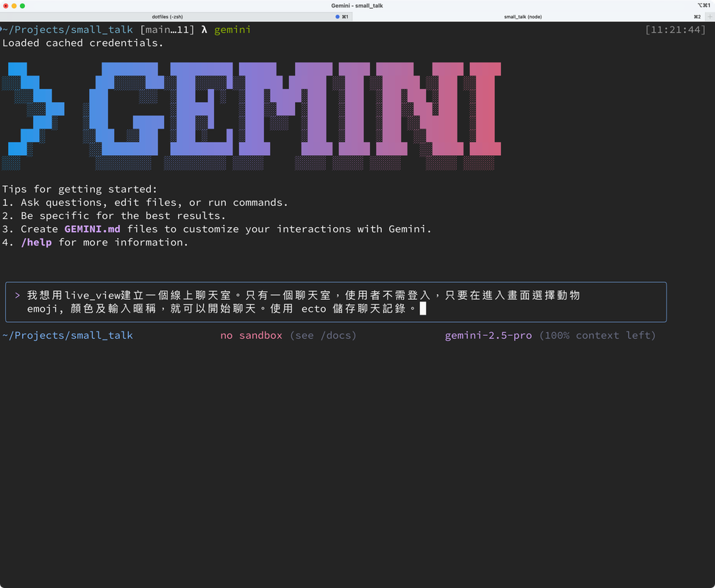This screenshot has width=715, height=588.
Task: Click the 'gemini-2.5-pro' model label
Action: pyautogui.click(x=488, y=336)
